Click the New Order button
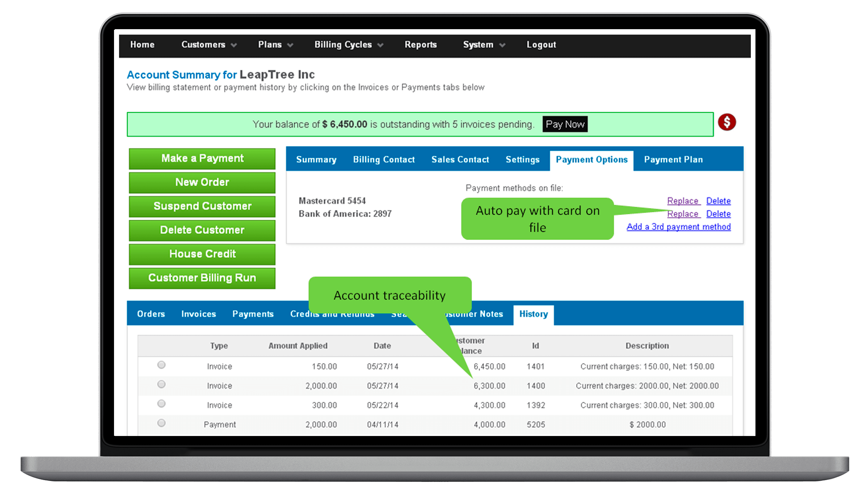This screenshot has height=496, width=868. [202, 182]
